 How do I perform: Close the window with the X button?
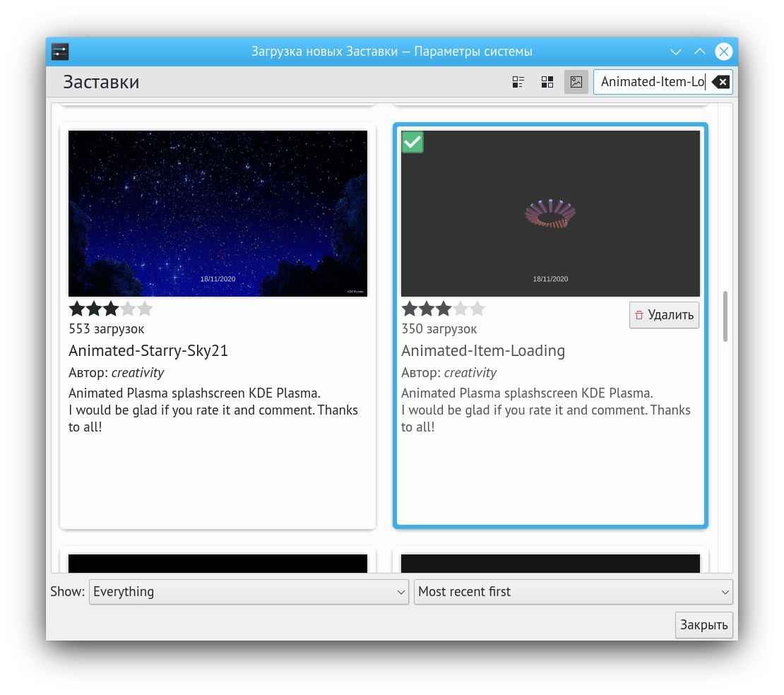pos(723,52)
